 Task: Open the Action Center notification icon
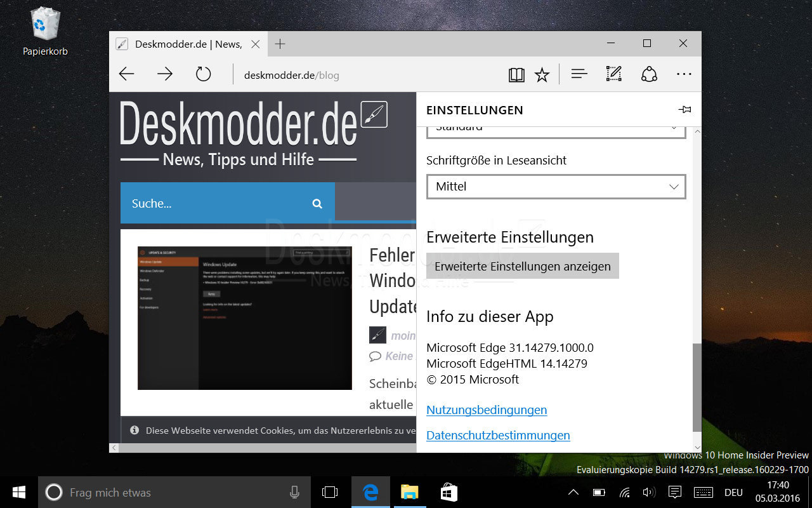point(676,492)
